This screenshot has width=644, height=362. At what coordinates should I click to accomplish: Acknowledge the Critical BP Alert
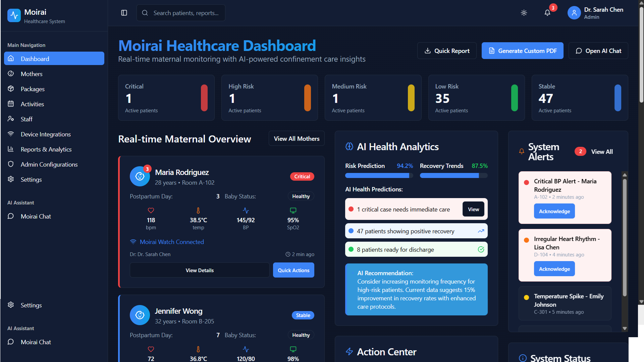(554, 211)
